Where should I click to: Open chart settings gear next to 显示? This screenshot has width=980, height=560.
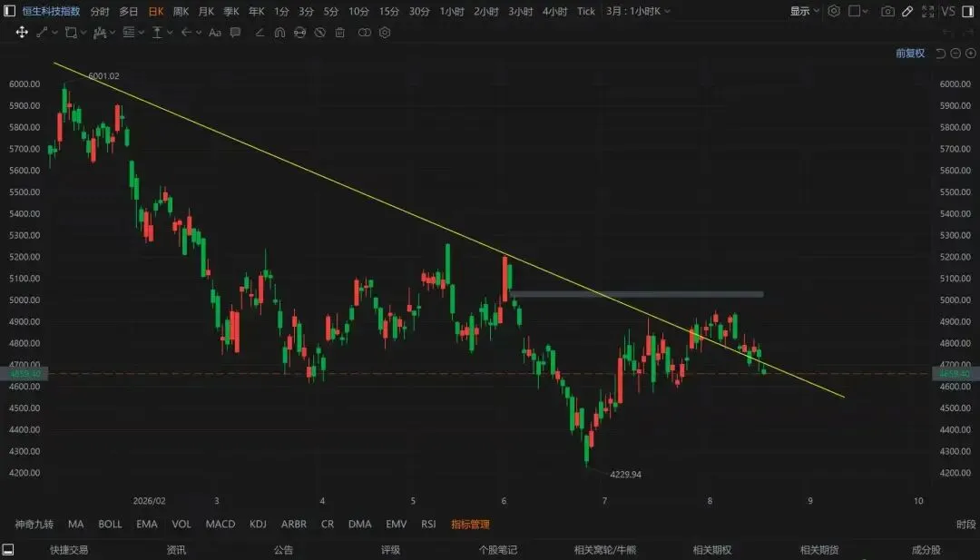click(x=834, y=11)
